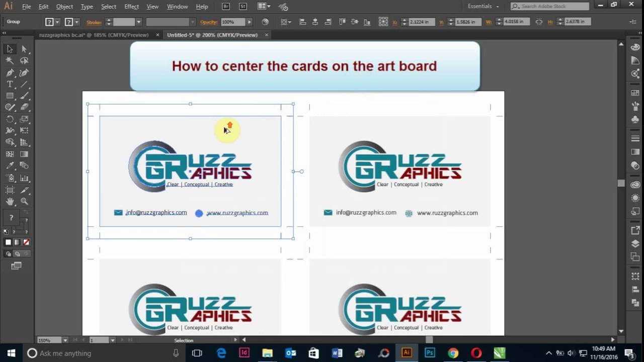Open the Layers panel icon
644x362 pixels.
pyautogui.click(x=635, y=244)
